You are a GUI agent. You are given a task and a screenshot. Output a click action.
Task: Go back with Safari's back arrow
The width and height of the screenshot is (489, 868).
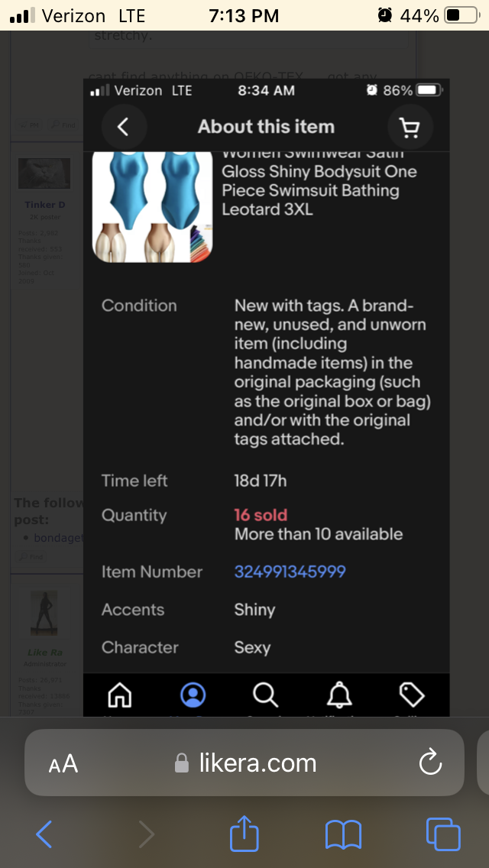(x=44, y=834)
